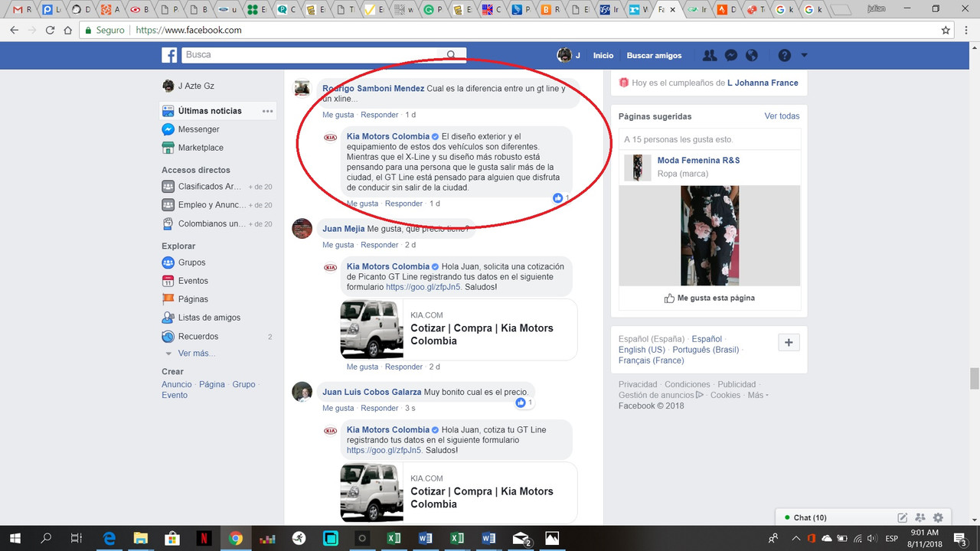Click the new message icon in chat bar
Screen dimensions: 980x551
point(903,518)
